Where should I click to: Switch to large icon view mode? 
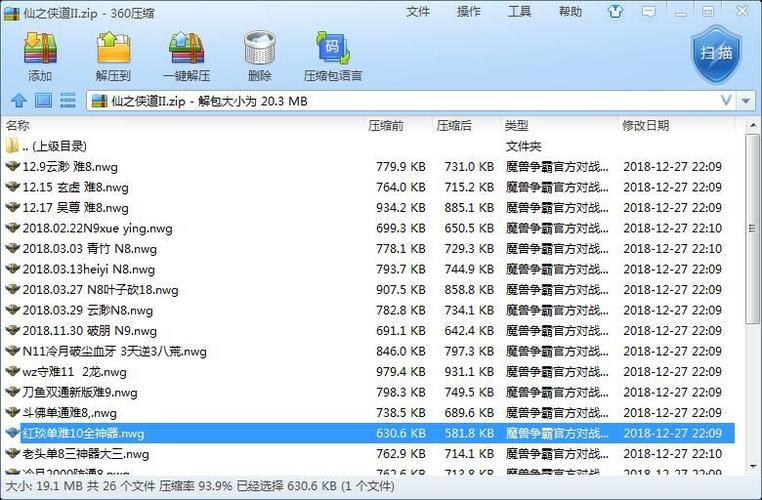tap(43, 101)
